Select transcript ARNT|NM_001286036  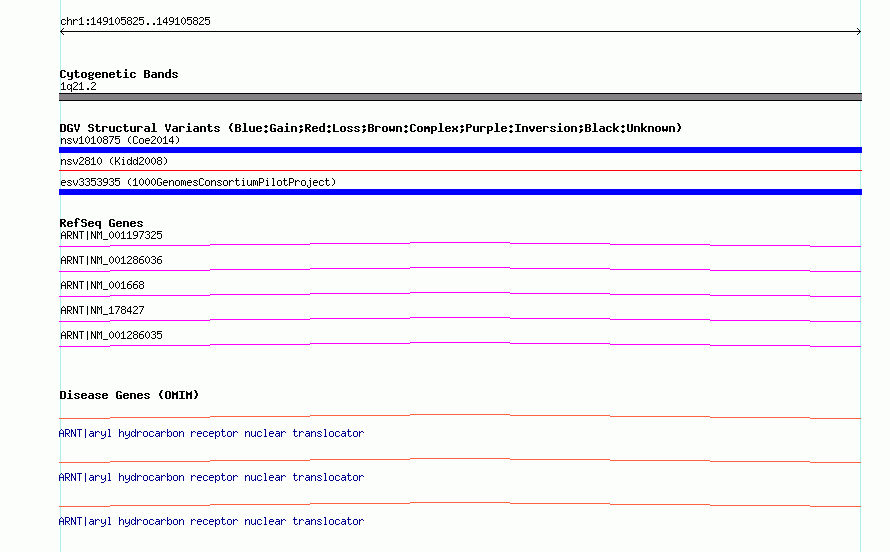pyautogui.click(x=111, y=260)
